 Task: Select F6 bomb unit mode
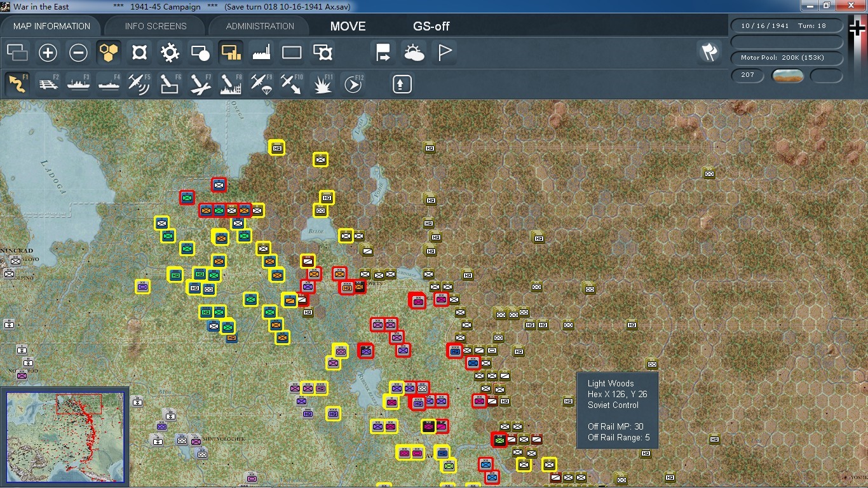coord(170,83)
